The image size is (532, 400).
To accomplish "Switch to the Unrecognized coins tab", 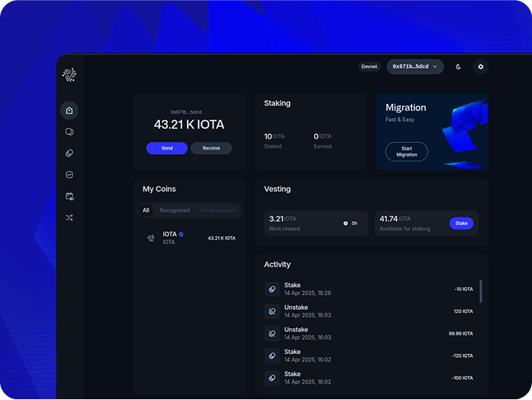I will (x=218, y=211).
